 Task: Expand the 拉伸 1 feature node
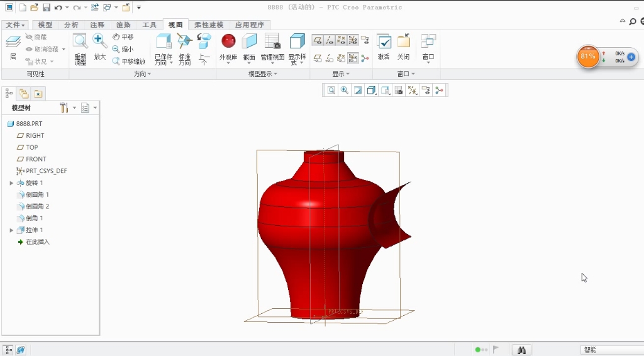pos(11,230)
